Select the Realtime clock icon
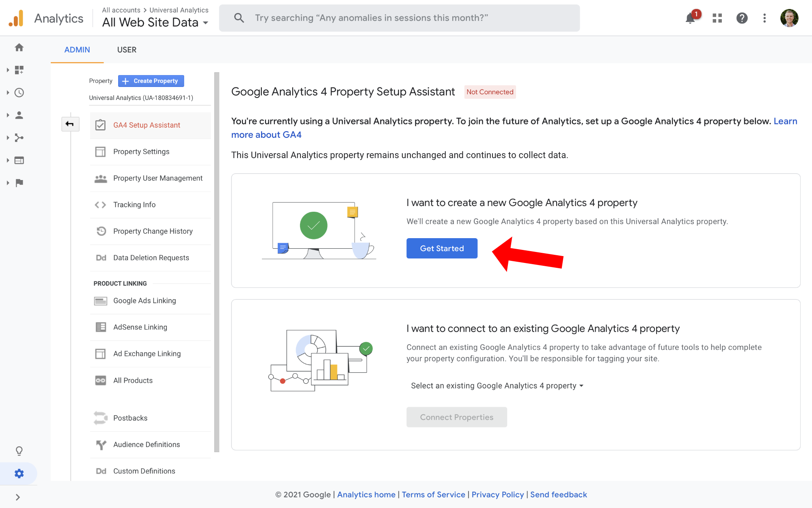Viewport: 812px width, 508px height. tap(19, 92)
